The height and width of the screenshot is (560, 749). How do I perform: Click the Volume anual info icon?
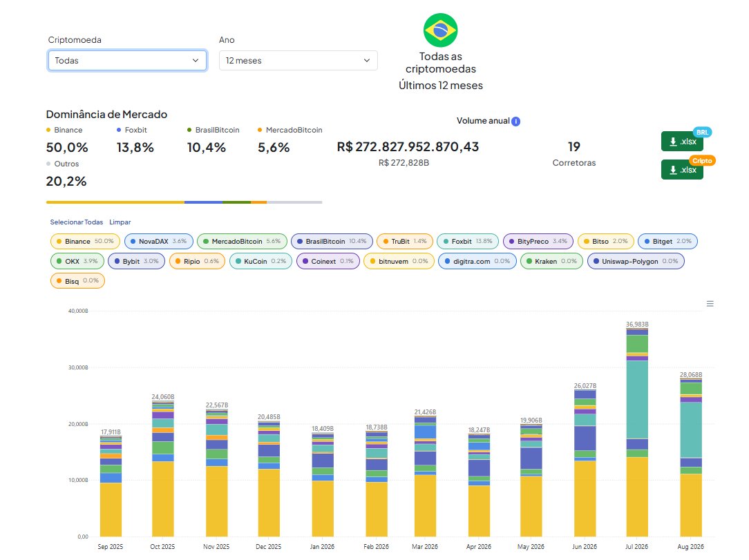(x=516, y=122)
